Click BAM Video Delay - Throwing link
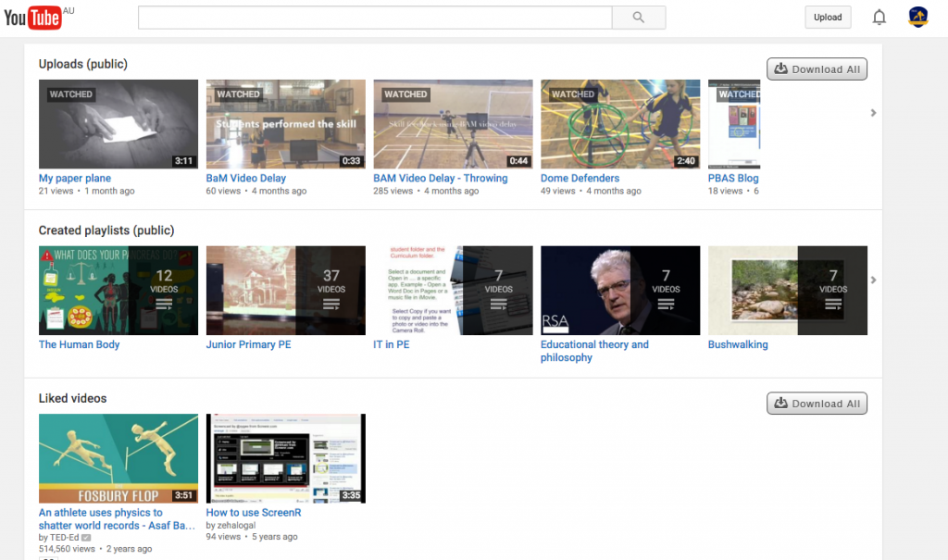Image resolution: width=948 pixels, height=560 pixels. [440, 179]
